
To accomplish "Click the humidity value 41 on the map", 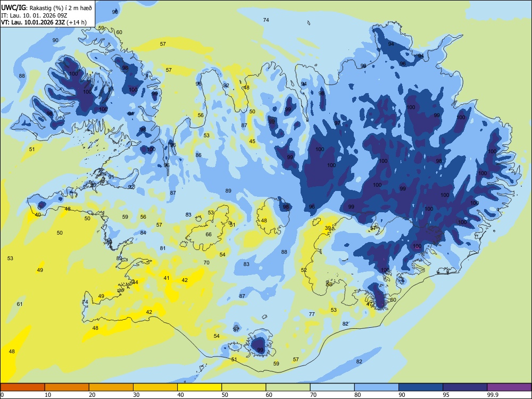I will 167,278.
